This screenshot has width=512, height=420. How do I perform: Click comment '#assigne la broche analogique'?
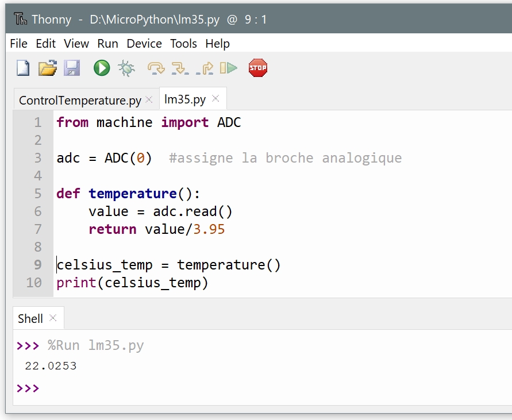(x=286, y=158)
